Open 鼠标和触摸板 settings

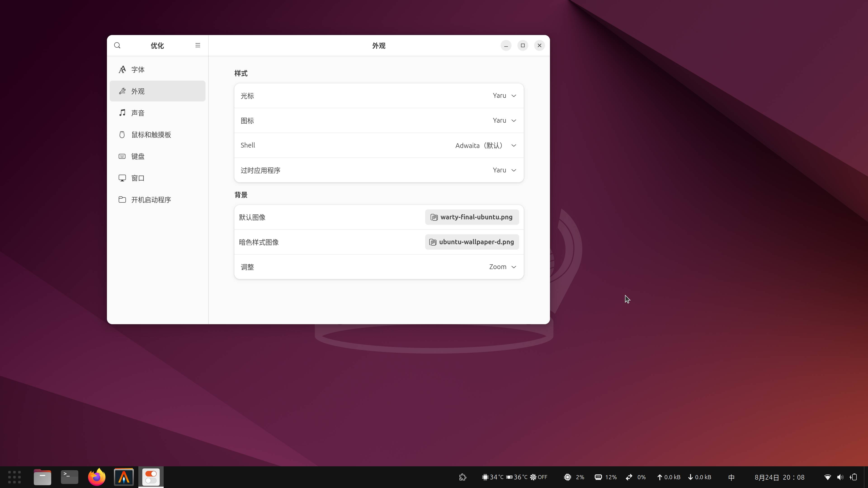click(157, 134)
